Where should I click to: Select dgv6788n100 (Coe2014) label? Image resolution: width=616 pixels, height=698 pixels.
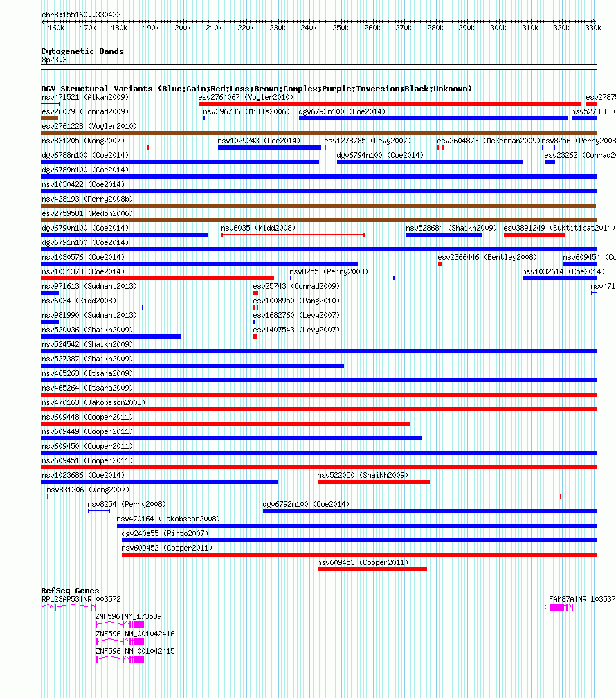point(85,155)
